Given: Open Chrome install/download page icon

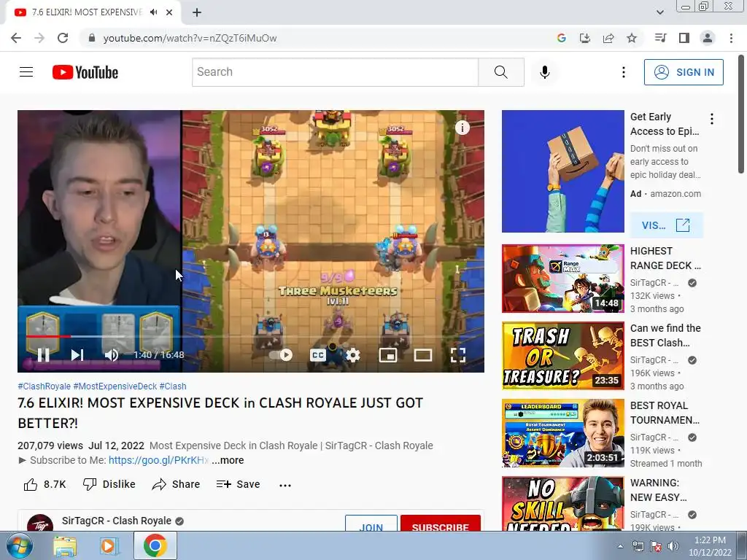Looking at the screenshot, I should click(x=584, y=38).
